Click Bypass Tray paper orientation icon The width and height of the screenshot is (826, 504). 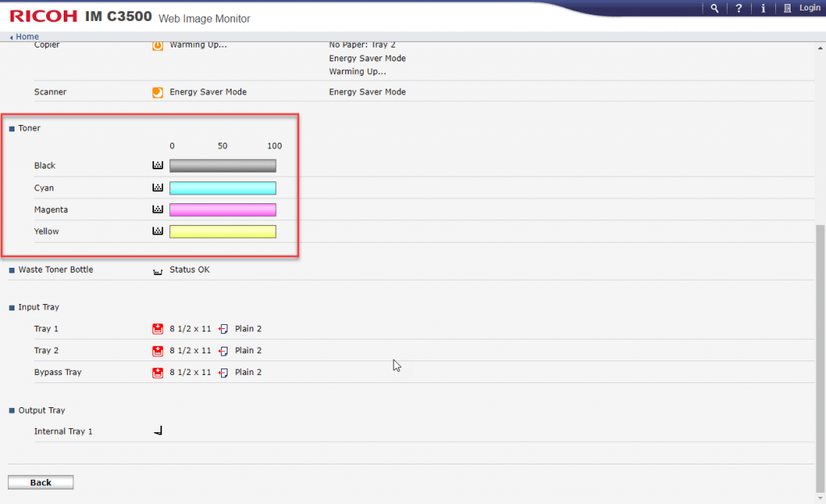tap(223, 373)
